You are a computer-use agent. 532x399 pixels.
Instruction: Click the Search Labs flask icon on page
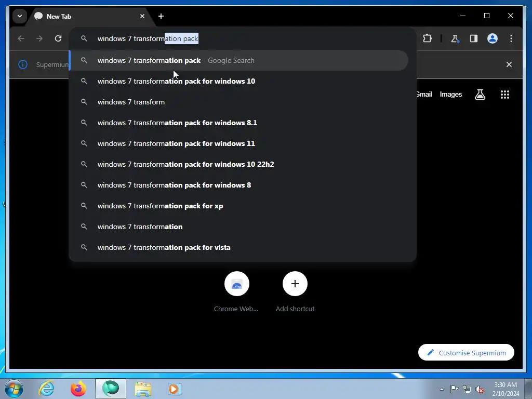[480, 95]
